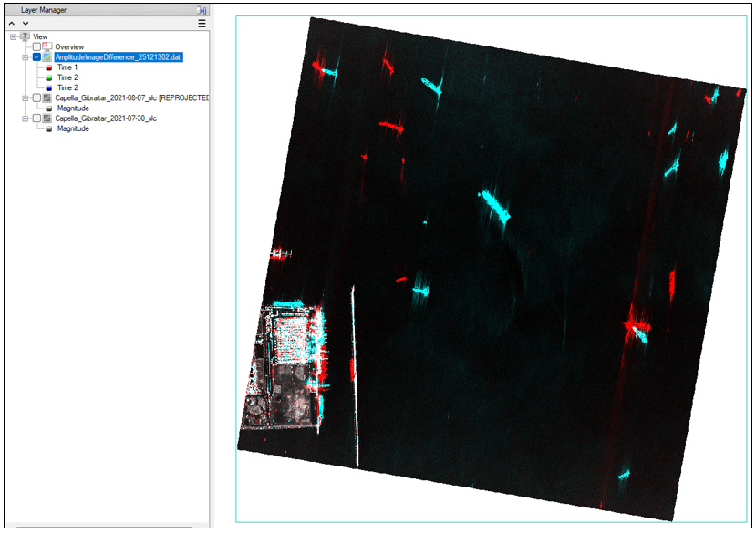Click the move layer down arrow
The width and height of the screenshot is (756, 533).
pos(26,24)
